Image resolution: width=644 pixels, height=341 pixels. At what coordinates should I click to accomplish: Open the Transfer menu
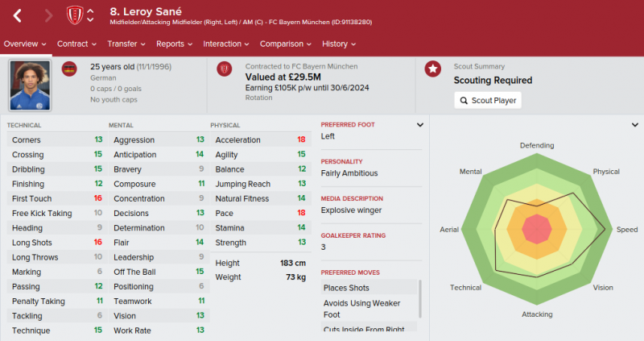tap(126, 44)
